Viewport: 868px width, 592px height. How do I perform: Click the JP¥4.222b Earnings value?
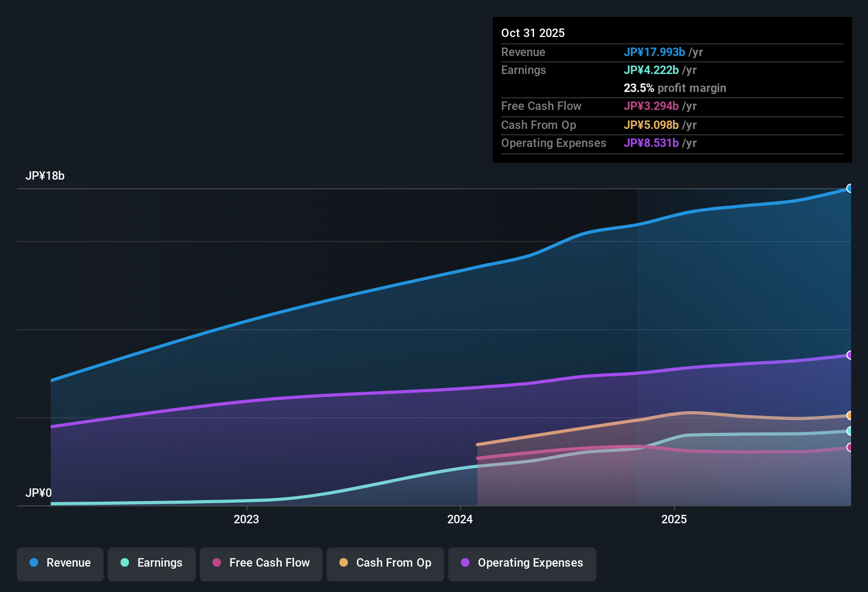tap(652, 70)
